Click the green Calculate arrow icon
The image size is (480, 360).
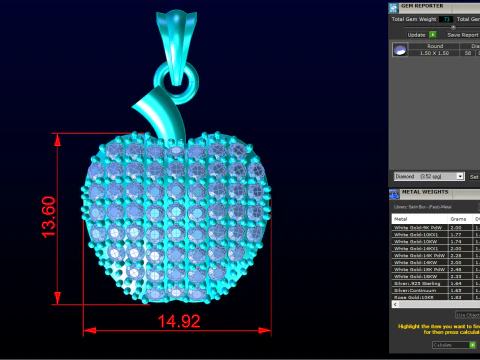[x=472, y=345]
